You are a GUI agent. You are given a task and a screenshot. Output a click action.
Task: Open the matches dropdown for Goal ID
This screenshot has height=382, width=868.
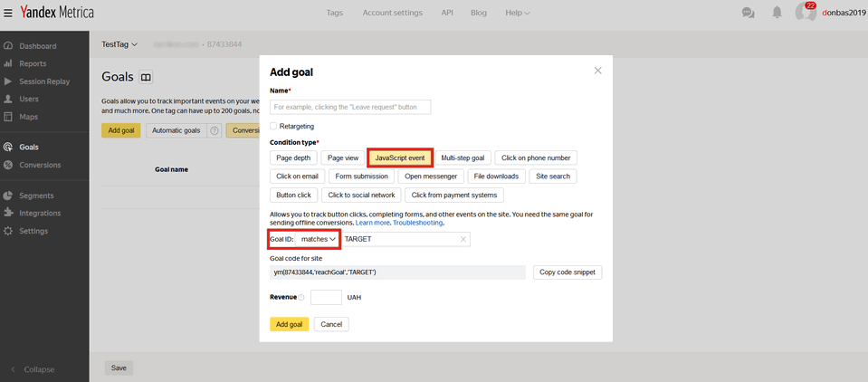tap(318, 239)
